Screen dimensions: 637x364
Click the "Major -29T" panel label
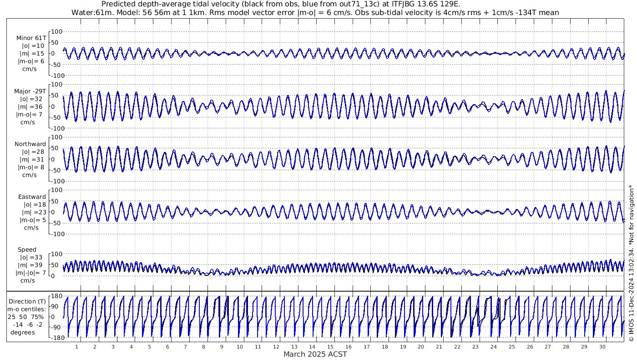pos(30,91)
